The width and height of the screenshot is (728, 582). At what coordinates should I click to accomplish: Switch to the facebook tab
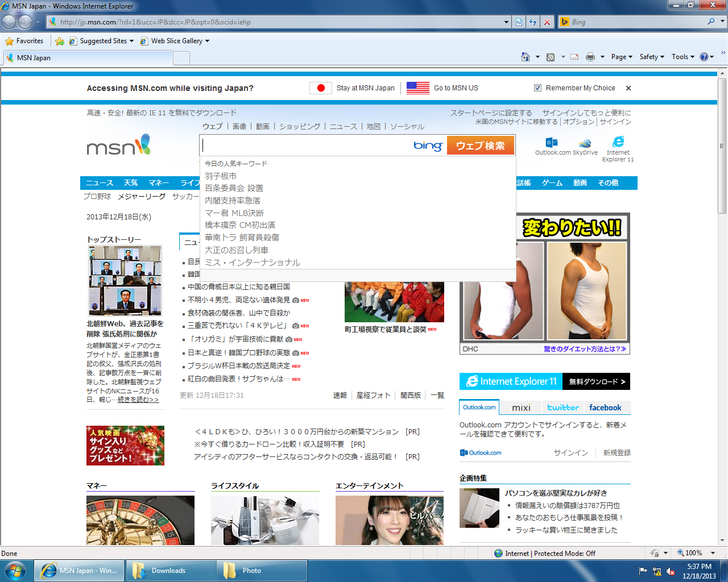[605, 408]
